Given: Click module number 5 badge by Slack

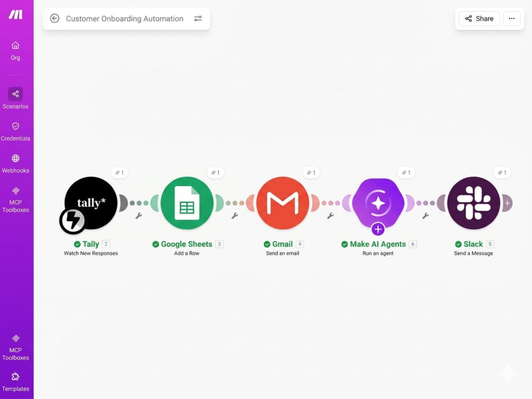Looking at the screenshot, I should [490, 244].
